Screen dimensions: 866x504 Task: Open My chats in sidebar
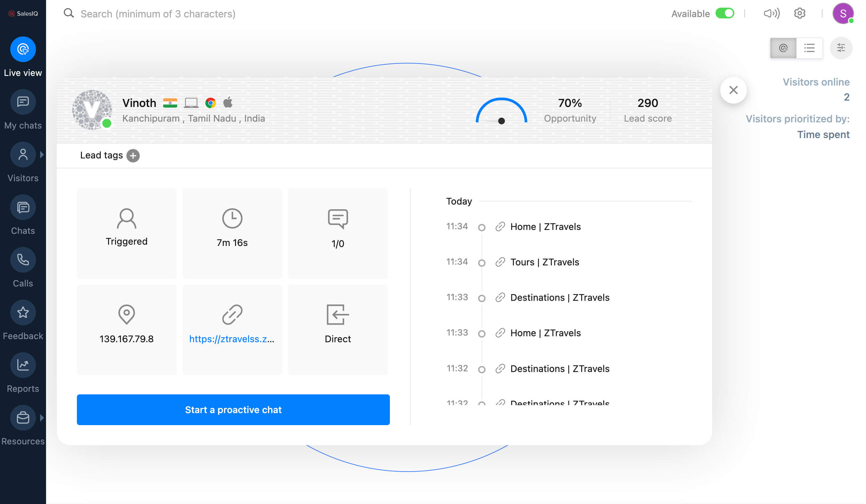point(23,102)
